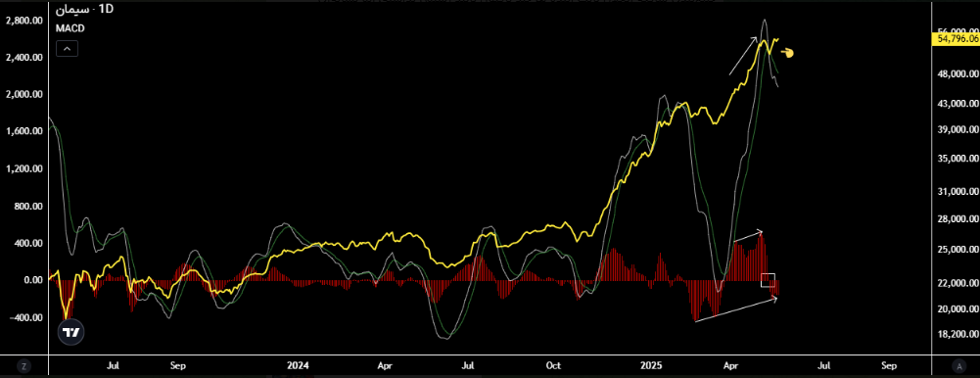The width and height of the screenshot is (980, 378).
Task: Click the 800.00 value on the left scale
Action: [27, 206]
